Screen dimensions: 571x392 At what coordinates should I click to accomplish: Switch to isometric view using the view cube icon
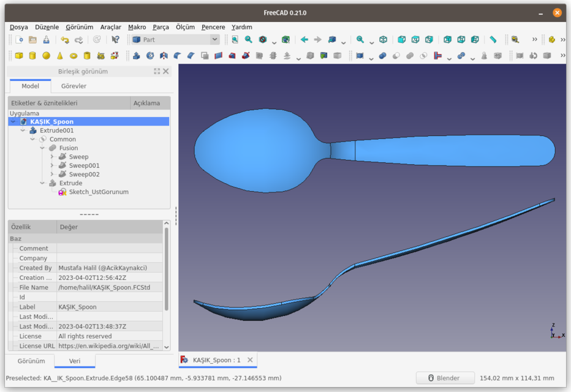pos(382,39)
